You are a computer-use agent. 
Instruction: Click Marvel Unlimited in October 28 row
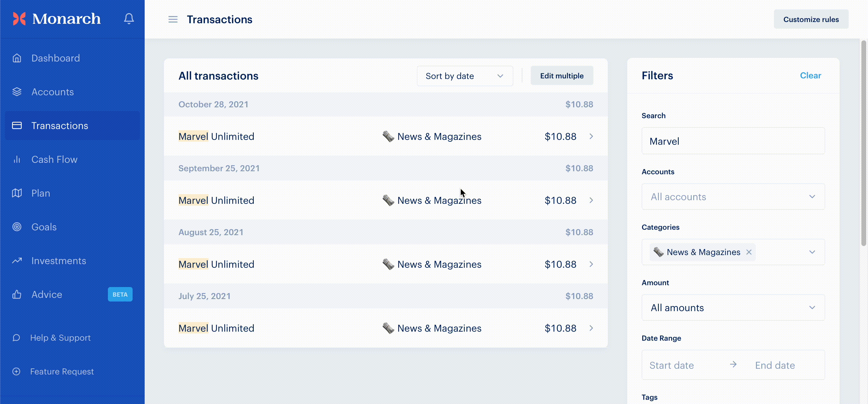coord(216,137)
